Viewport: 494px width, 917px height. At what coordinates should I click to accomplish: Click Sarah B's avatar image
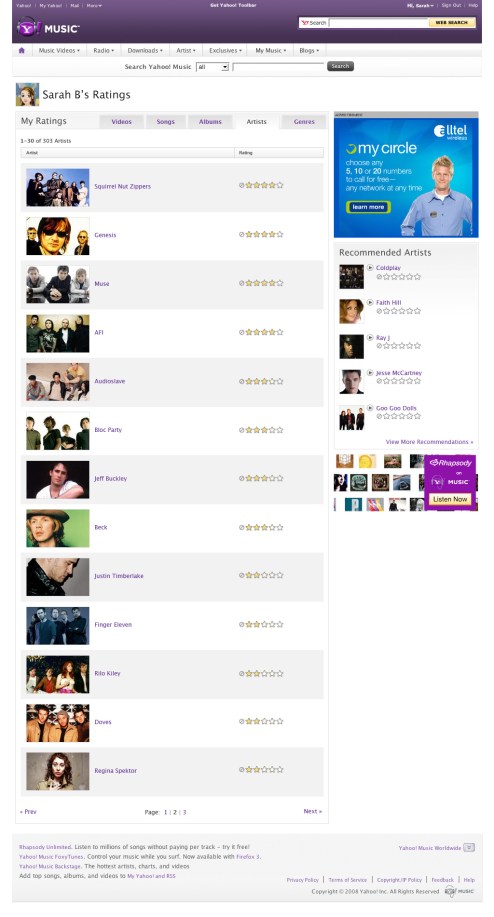click(27, 94)
